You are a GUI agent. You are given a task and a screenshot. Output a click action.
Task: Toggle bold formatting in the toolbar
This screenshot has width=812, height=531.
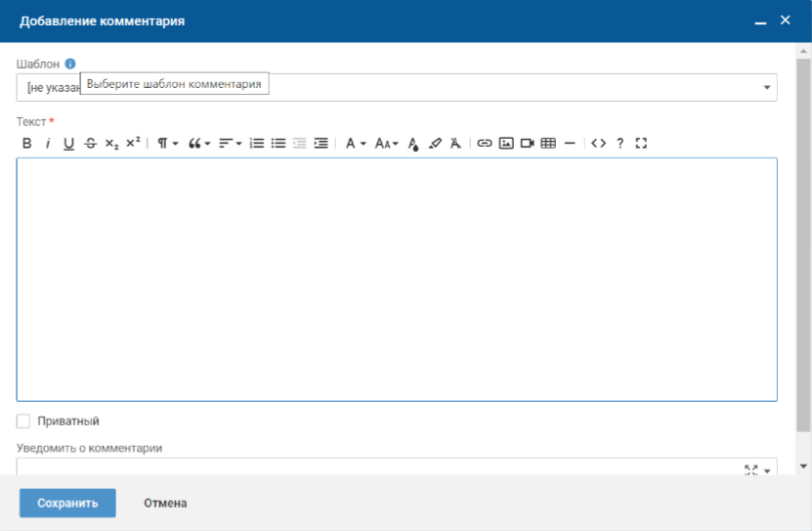[x=27, y=144]
